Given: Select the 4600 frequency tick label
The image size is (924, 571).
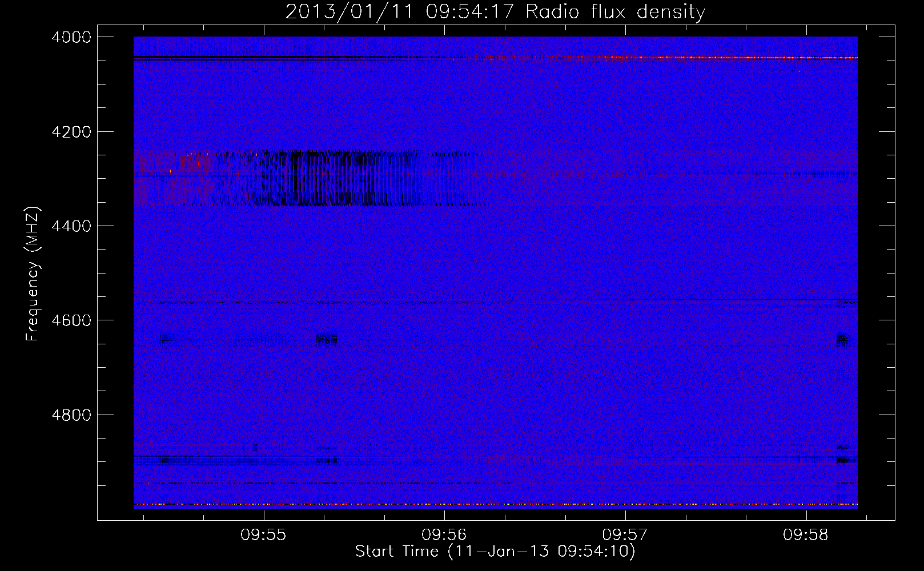Looking at the screenshot, I should pyautogui.click(x=71, y=320).
